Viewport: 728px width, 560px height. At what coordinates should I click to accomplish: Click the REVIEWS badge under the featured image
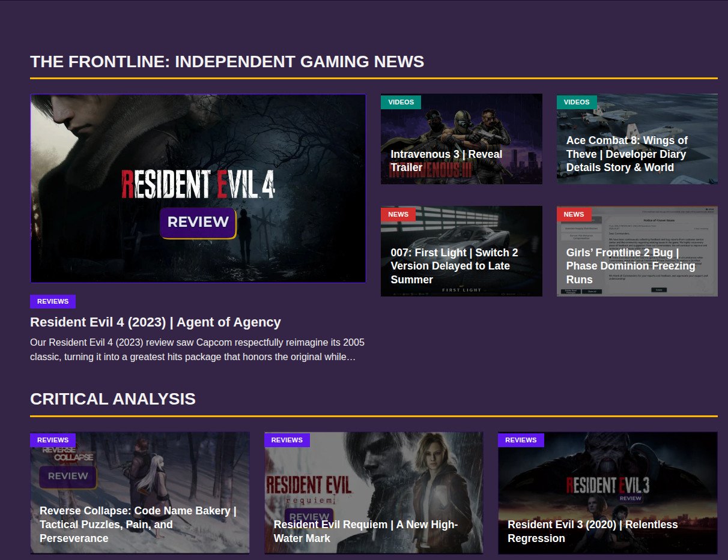pos(52,301)
